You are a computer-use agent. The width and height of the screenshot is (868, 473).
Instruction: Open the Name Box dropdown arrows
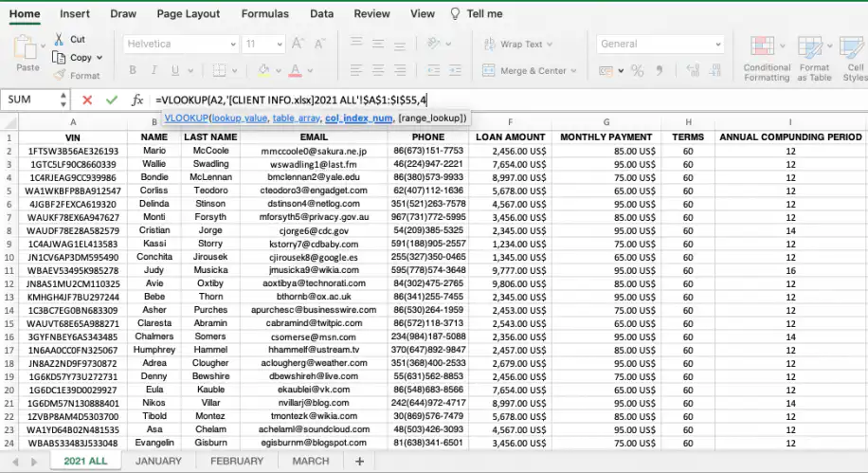pyautogui.click(x=63, y=100)
